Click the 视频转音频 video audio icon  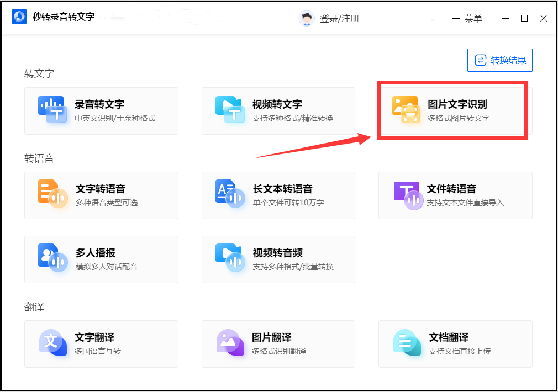click(x=230, y=258)
